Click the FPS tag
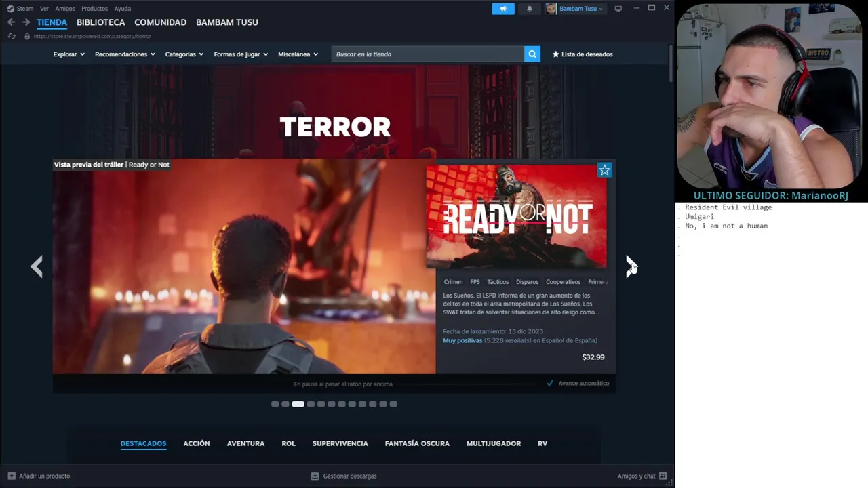The height and width of the screenshot is (488, 868). [x=475, y=282]
